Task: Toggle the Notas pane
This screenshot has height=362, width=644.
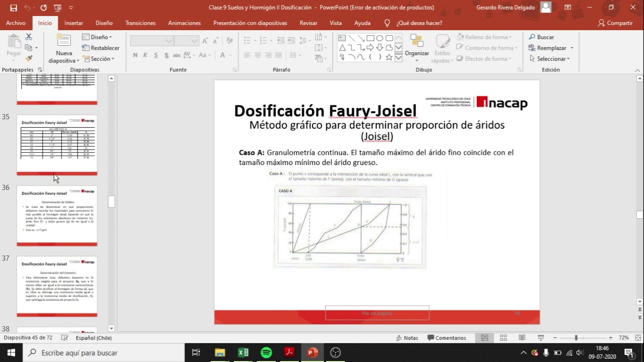Action: point(407,338)
